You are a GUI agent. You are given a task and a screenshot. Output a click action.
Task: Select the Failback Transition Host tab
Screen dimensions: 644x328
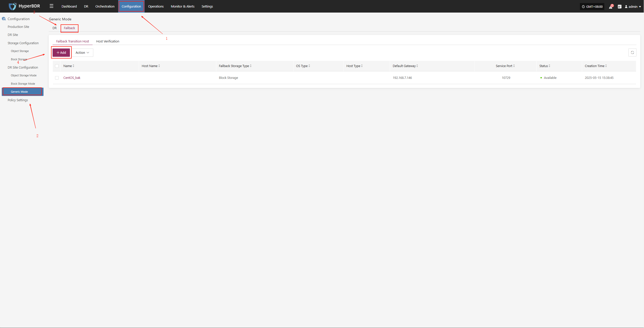pos(72,41)
